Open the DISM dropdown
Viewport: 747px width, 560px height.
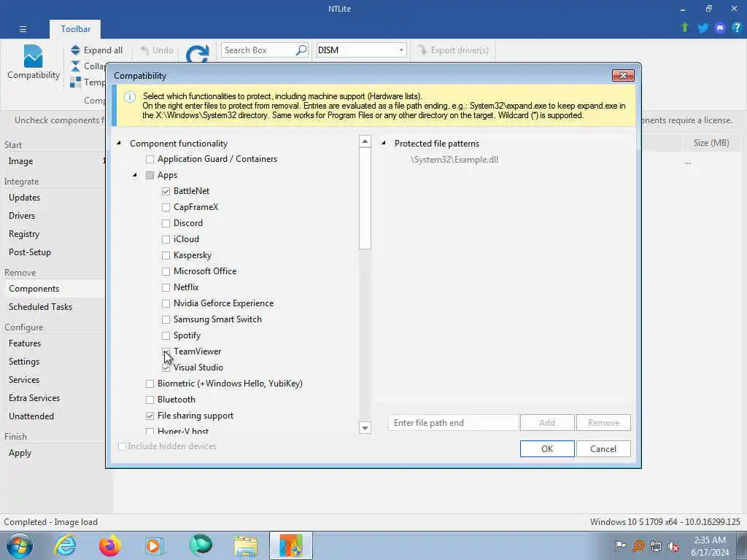point(401,50)
